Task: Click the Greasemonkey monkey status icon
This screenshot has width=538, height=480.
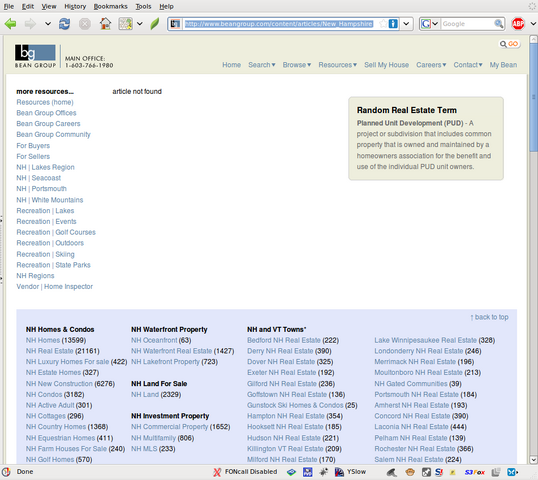Action: click(x=410, y=472)
